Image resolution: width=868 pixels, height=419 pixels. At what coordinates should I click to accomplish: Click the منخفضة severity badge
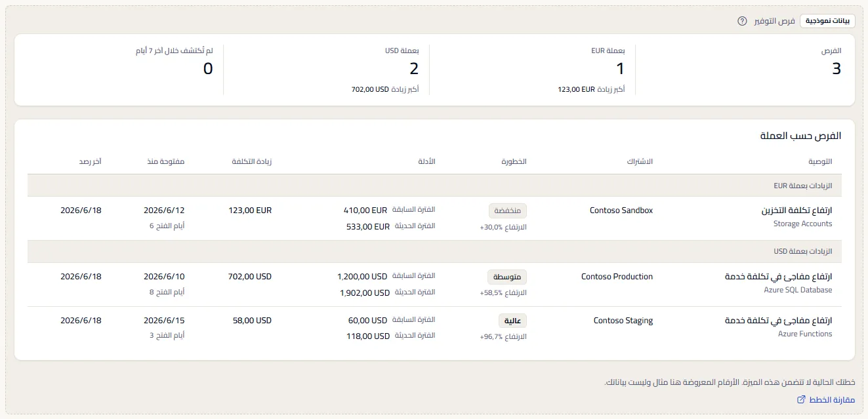coord(508,210)
